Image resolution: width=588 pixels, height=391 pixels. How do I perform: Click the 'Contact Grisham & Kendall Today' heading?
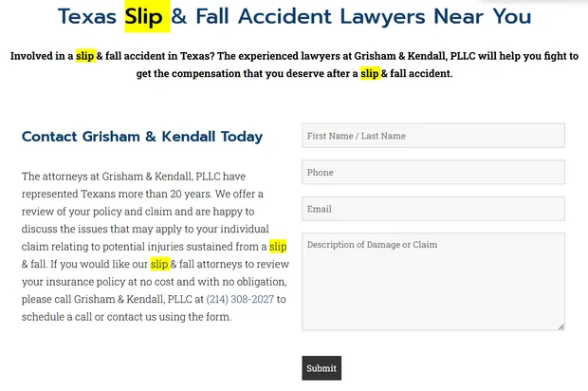tap(142, 137)
